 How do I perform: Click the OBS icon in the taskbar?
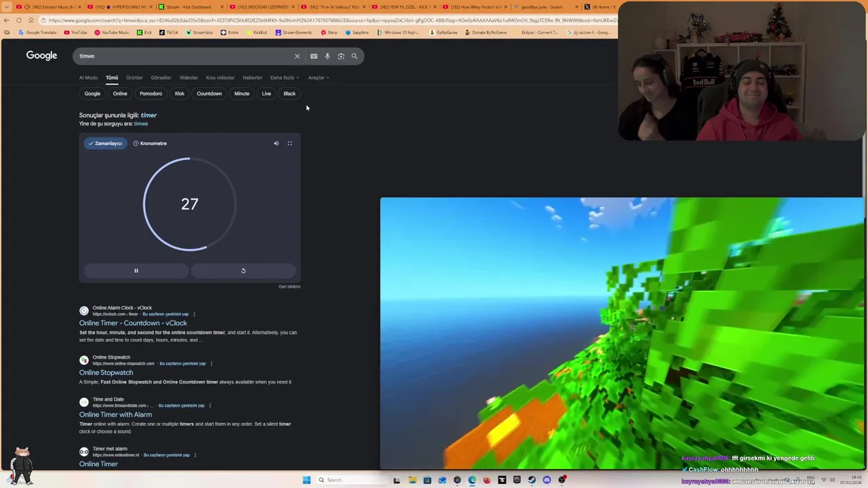[x=562, y=480]
